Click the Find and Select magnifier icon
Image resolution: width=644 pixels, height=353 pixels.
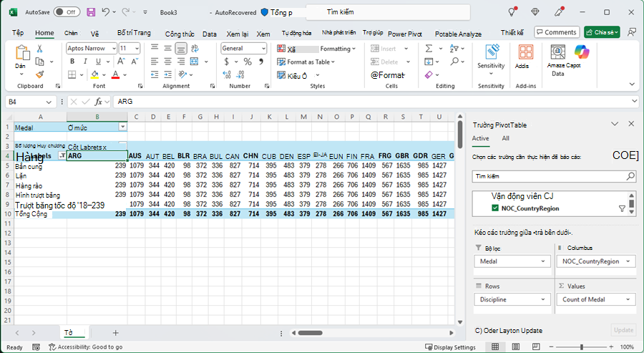coord(454,62)
